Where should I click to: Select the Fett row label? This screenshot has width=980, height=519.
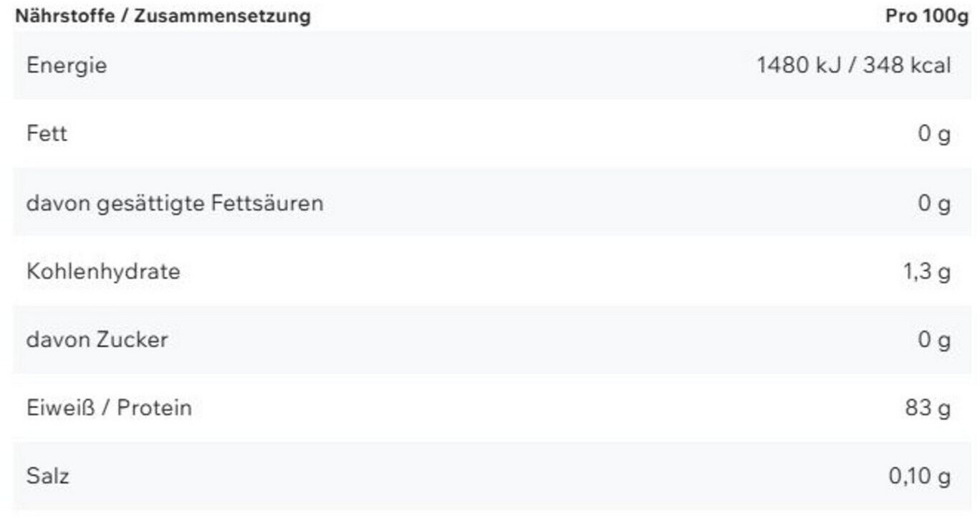[47, 133]
